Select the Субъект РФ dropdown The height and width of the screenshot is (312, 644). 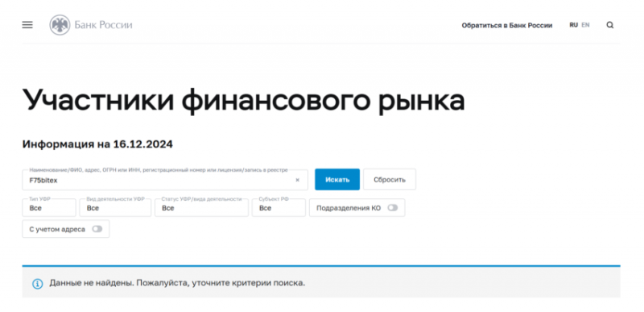point(279,207)
